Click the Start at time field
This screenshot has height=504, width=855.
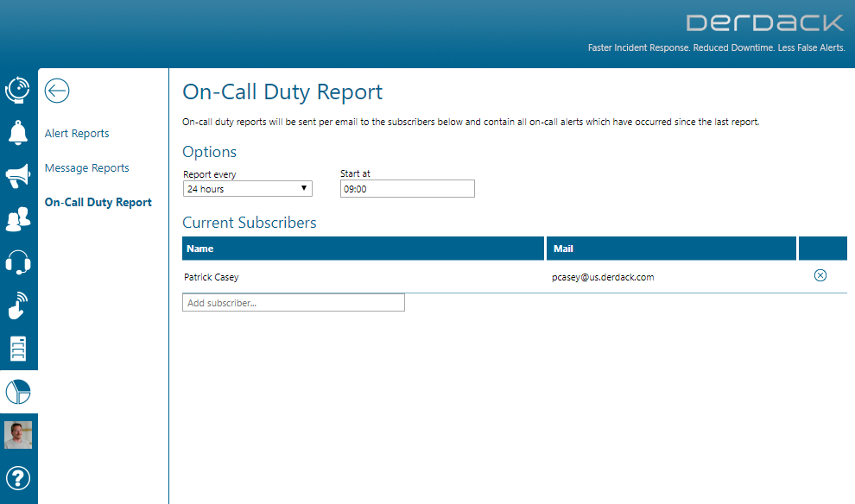[408, 188]
